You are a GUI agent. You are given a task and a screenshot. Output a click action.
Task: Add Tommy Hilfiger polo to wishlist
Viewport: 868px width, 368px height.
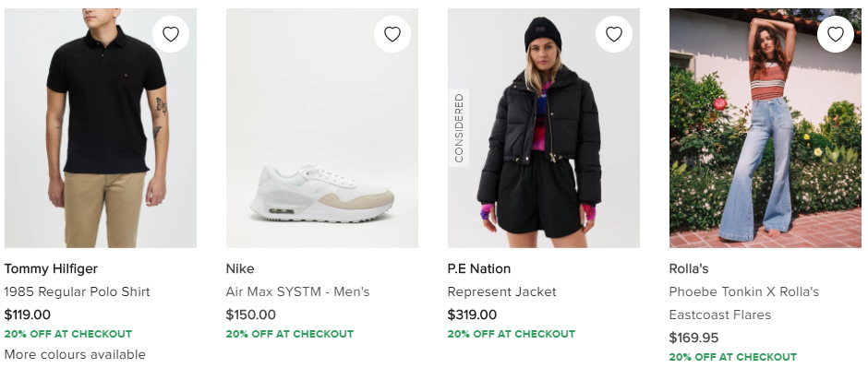[171, 34]
